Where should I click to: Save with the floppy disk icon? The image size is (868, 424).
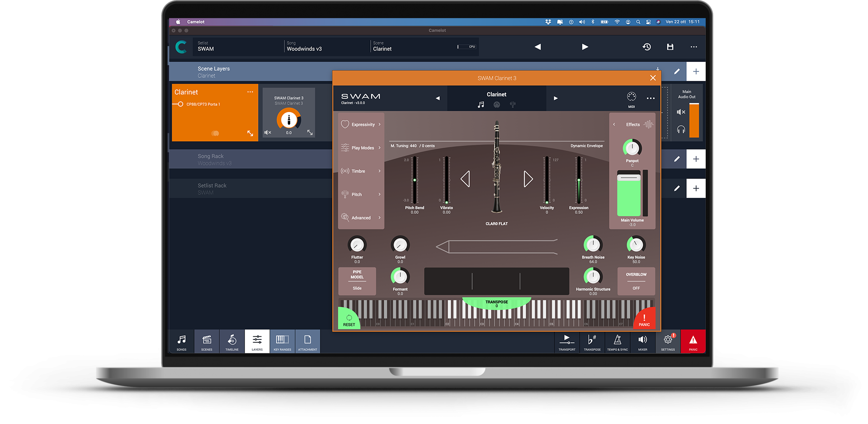pyautogui.click(x=670, y=47)
